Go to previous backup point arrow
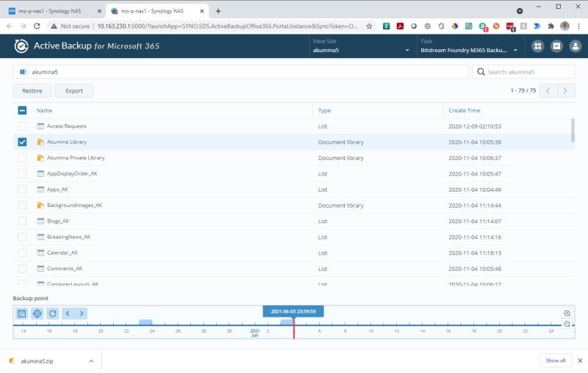Viewport: 588px width, 373px height. tap(68, 314)
